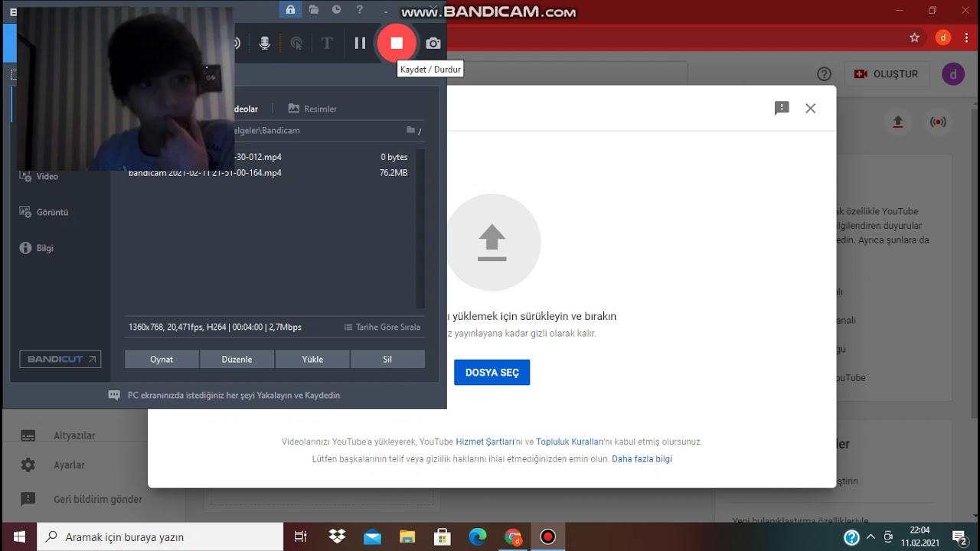Screen dimensions: 980x551
Task: Open Chrome three-dot menu
Action: [x=966, y=37]
